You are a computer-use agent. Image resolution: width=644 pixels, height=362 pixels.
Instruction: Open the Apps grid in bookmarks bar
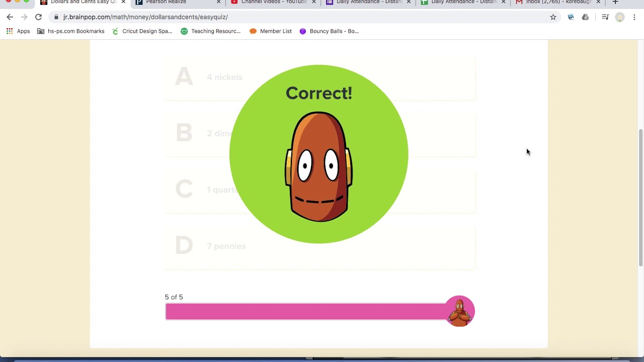pyautogui.click(x=18, y=31)
